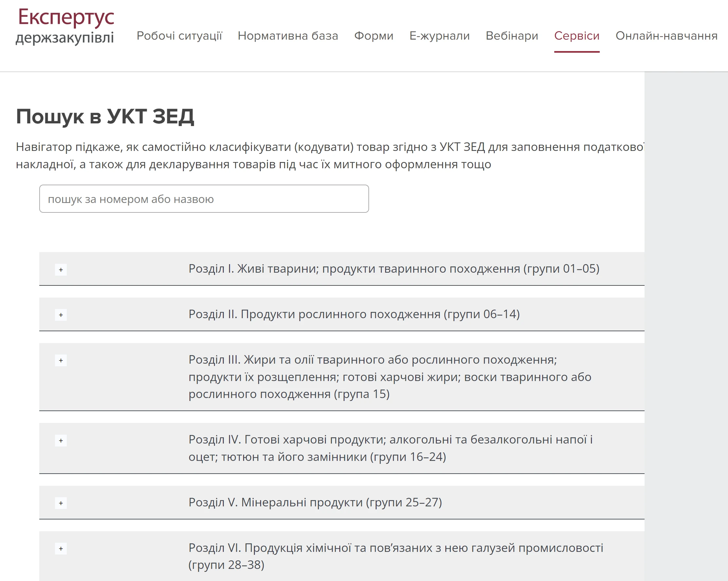Expand Розділ IV plus icon
The height and width of the screenshot is (581, 728).
(x=61, y=441)
